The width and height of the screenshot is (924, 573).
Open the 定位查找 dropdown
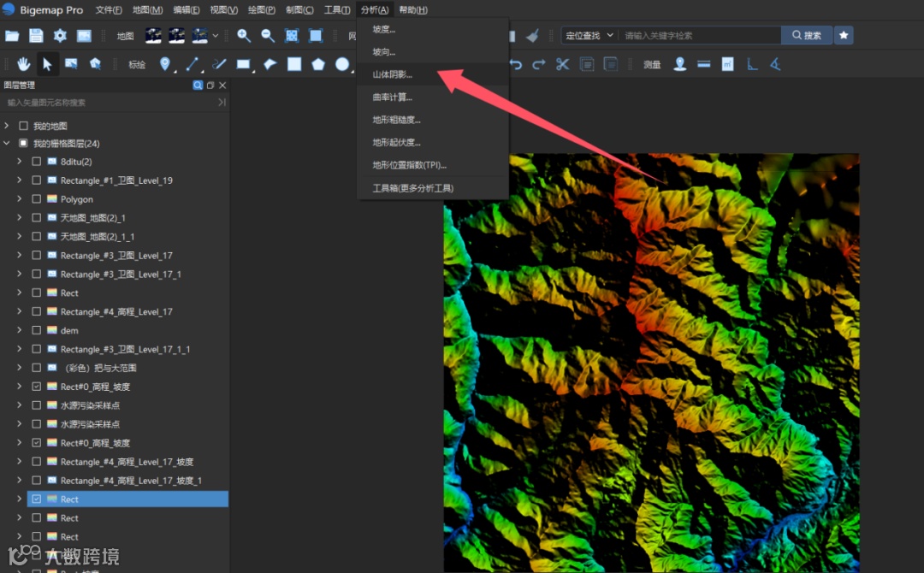coord(589,35)
